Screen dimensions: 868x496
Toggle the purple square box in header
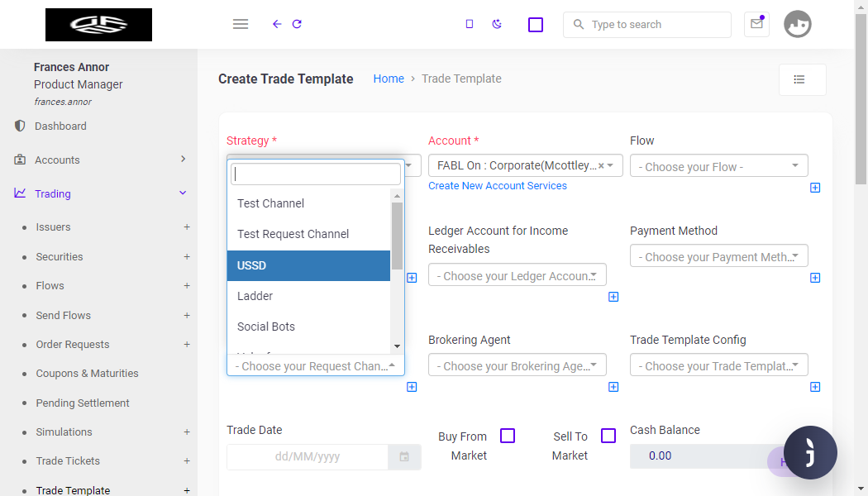[x=536, y=25]
